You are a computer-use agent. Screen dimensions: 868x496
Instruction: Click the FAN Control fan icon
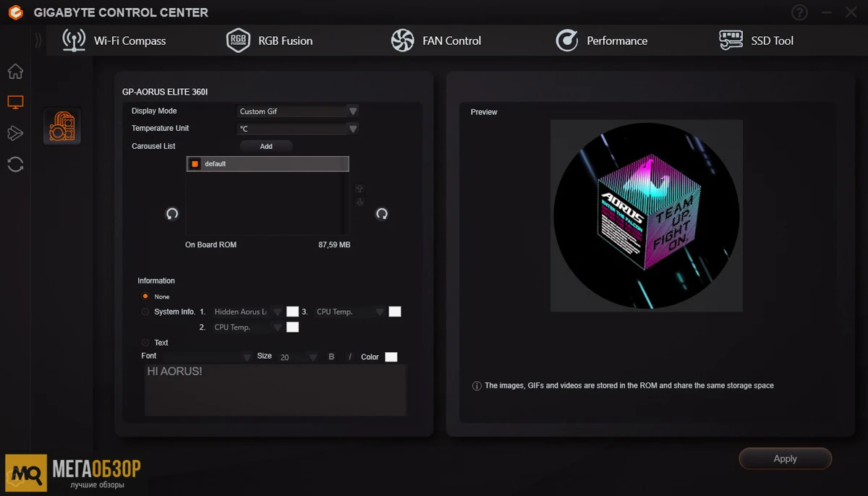pyautogui.click(x=402, y=40)
